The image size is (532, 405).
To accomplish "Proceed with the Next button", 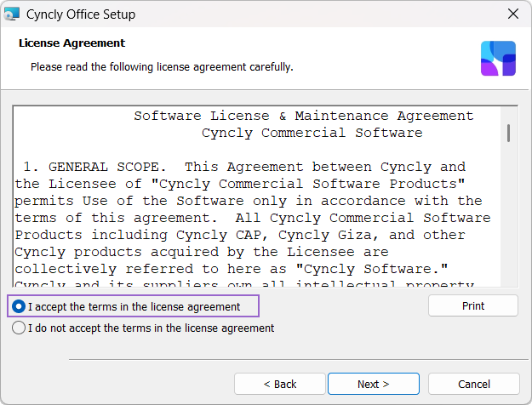I will [374, 384].
